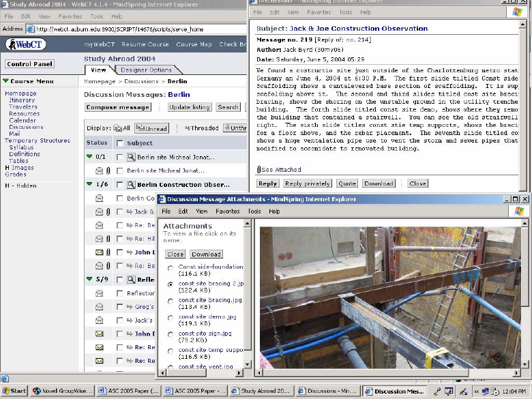Click envelope icon on the Reflection row
Screen dimensions: 532x399
(99, 293)
